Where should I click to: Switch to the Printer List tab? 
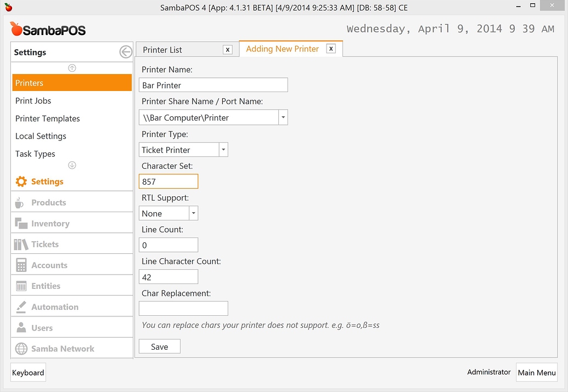162,50
